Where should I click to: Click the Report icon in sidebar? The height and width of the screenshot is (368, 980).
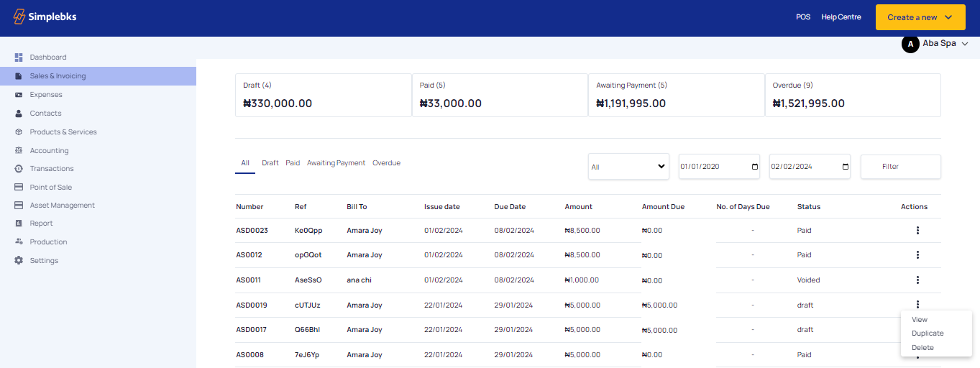pyautogui.click(x=19, y=224)
